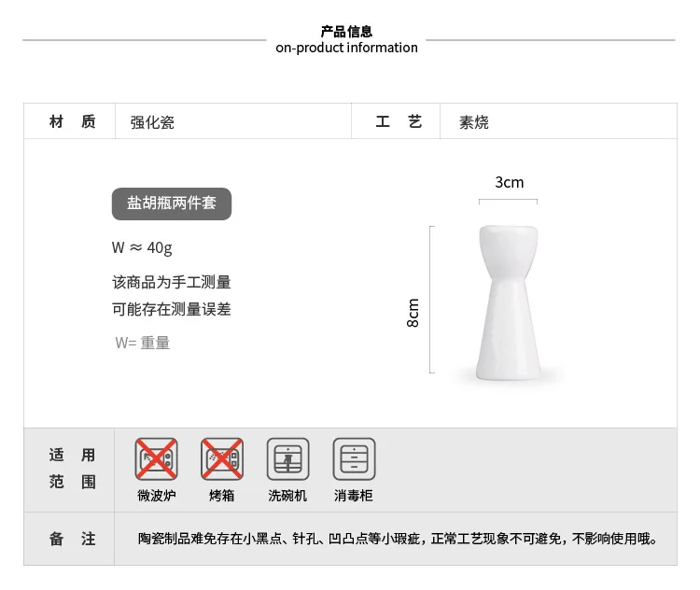Click the 盐胡瓶两件套 gray label button
The width and height of the screenshot is (700, 590).
point(172,204)
